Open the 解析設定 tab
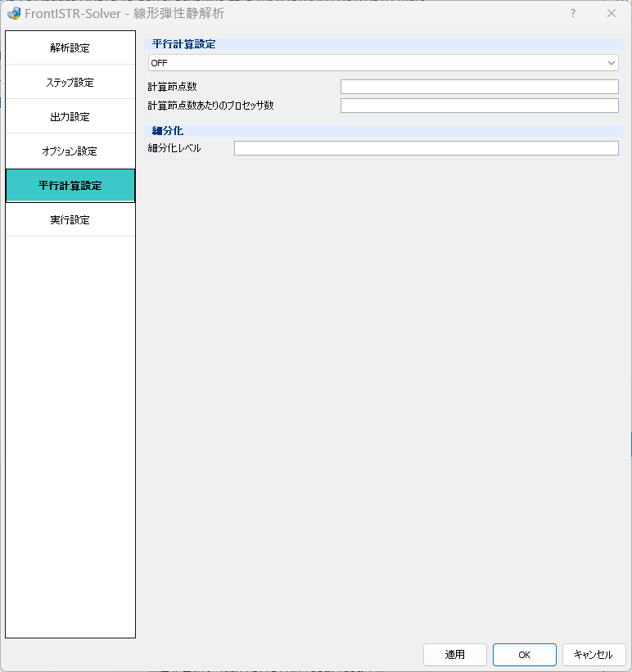The height and width of the screenshot is (672, 632). tap(70, 48)
